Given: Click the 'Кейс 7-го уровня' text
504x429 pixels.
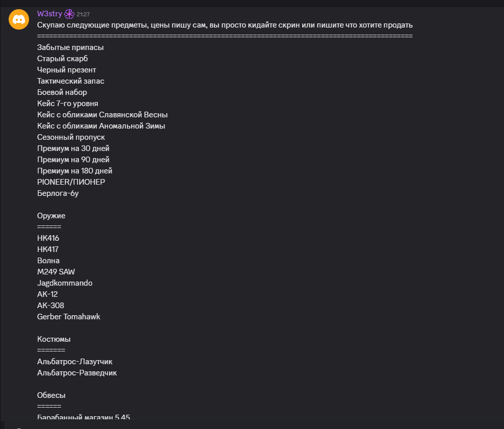Looking at the screenshot, I should click(x=67, y=104).
